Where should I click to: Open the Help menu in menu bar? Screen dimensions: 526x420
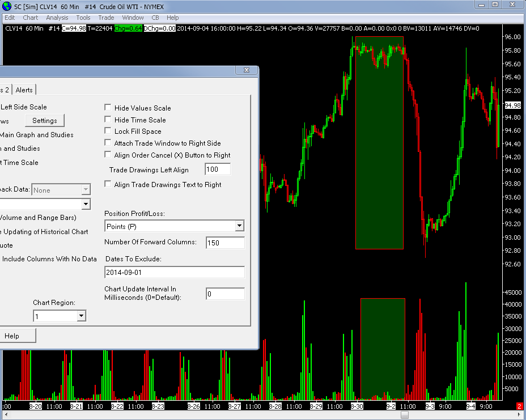coord(172,18)
